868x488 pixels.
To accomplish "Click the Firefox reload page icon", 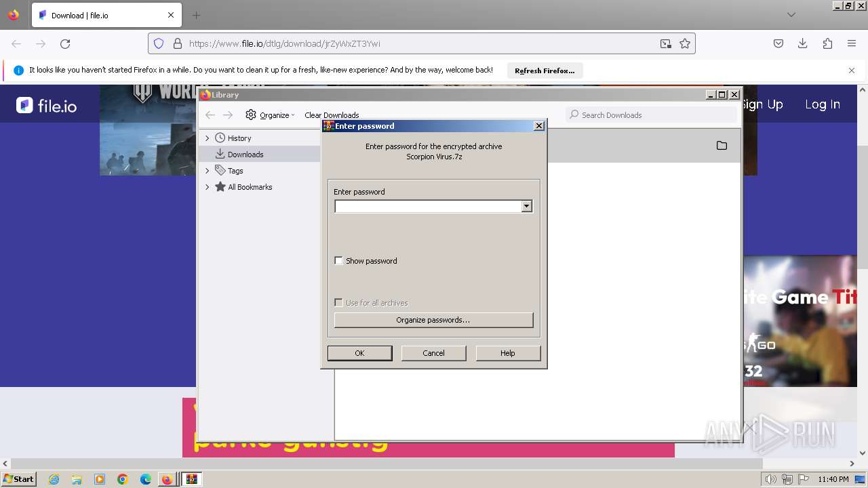I will (65, 43).
